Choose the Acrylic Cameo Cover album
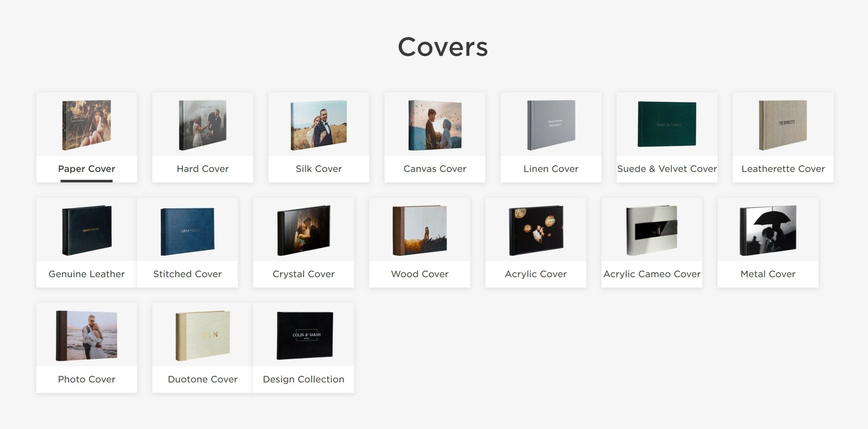Image resolution: width=868 pixels, height=429 pixels. [652, 230]
